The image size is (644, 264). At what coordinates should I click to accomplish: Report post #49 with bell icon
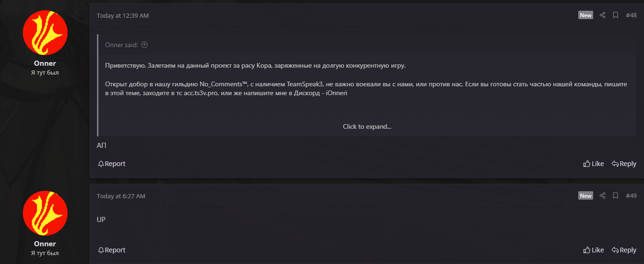(111, 250)
